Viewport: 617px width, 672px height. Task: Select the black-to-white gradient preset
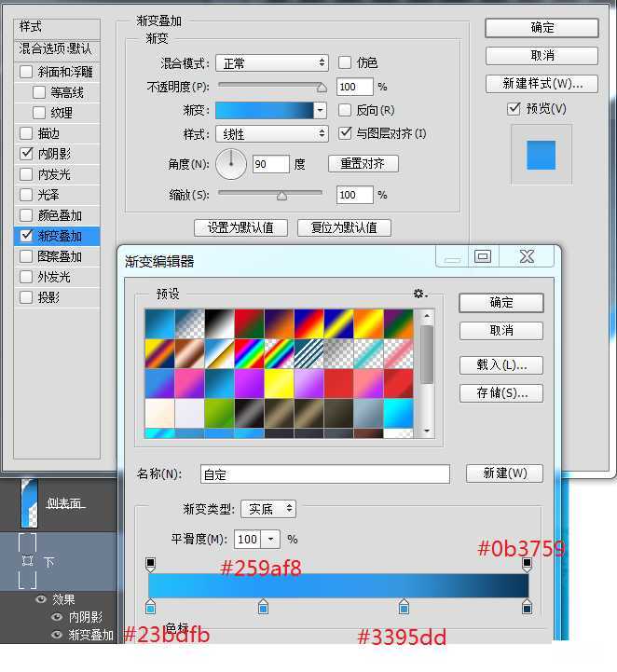pyautogui.click(x=220, y=323)
